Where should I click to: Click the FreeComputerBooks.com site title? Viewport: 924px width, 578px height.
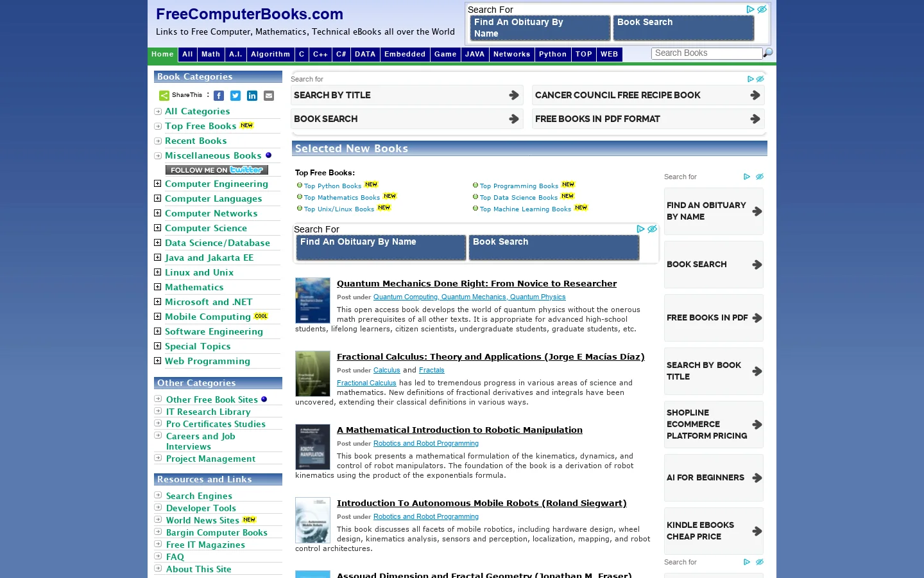pyautogui.click(x=250, y=14)
